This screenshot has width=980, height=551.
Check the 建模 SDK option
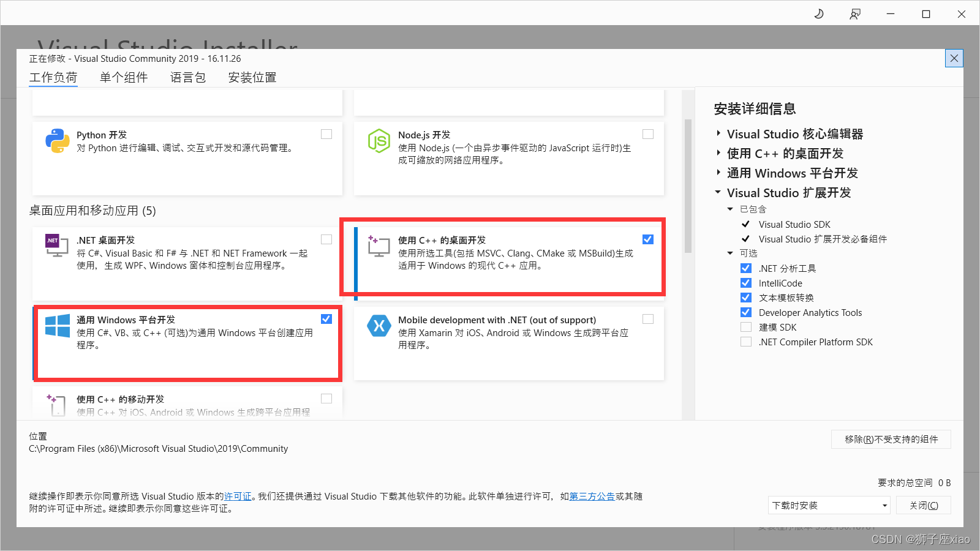[x=746, y=327]
